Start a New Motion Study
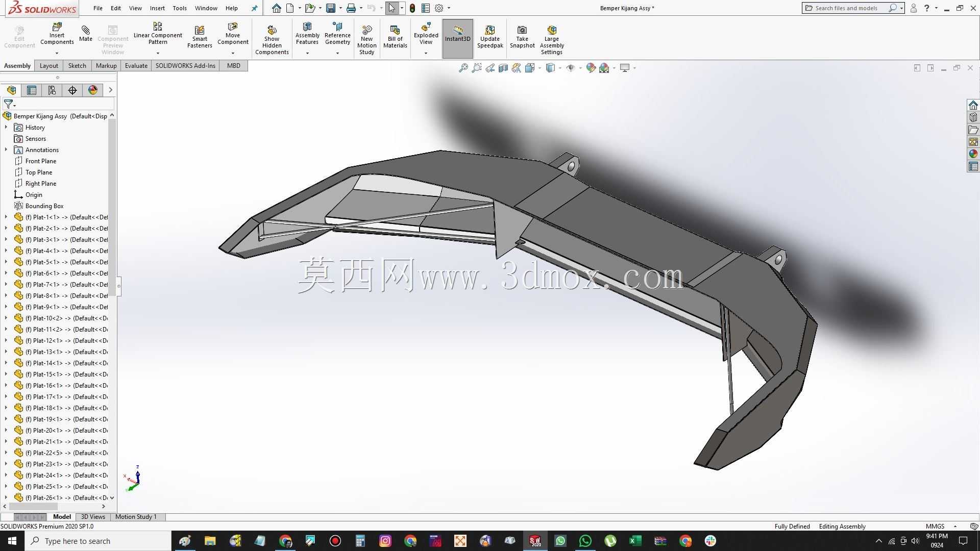Viewport: 980px width, 551px height. (x=366, y=40)
